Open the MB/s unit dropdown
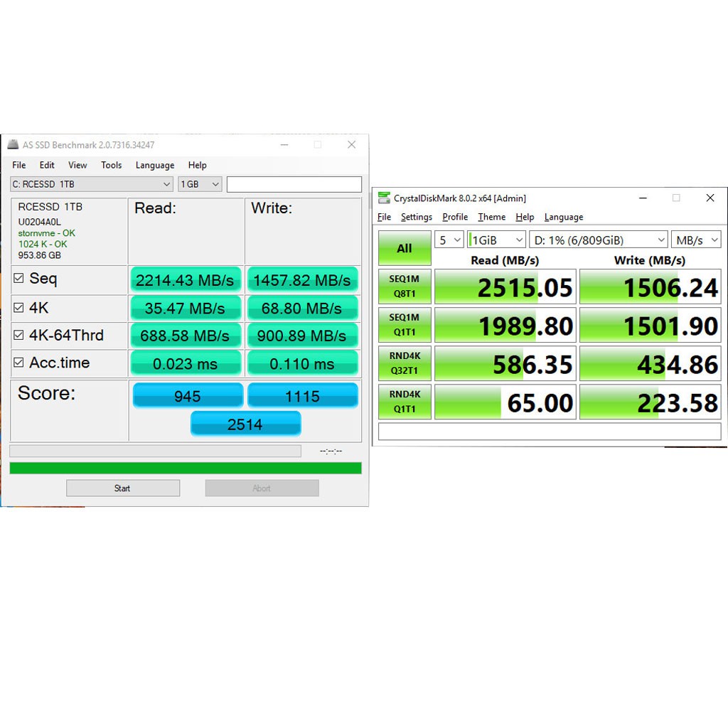728x728 pixels. 696,240
